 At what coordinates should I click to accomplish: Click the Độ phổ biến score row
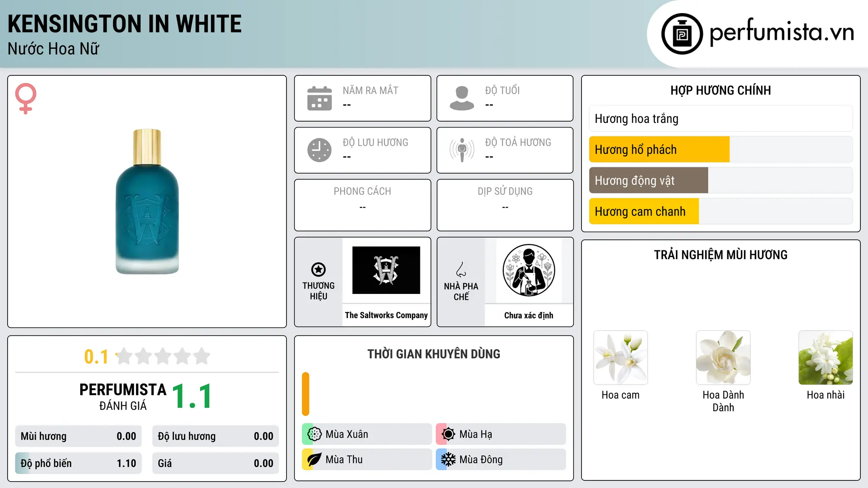(78, 463)
